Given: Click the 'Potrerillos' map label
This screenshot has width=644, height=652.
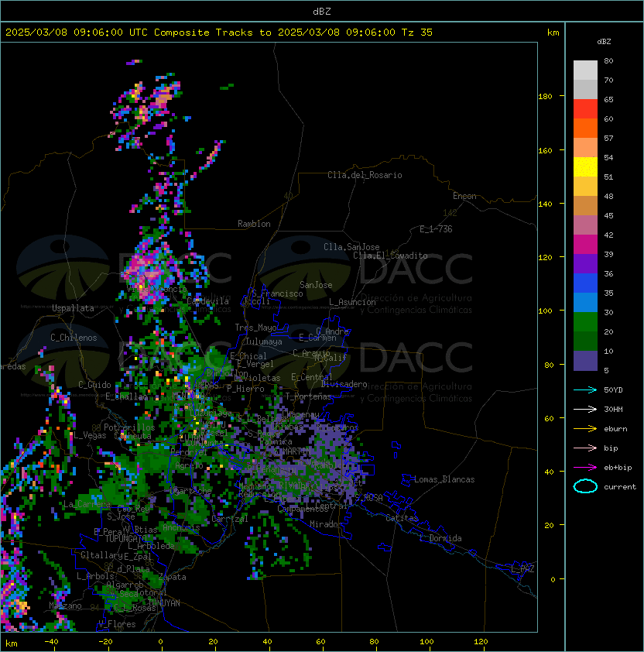Looking at the screenshot, I should 129,427.
